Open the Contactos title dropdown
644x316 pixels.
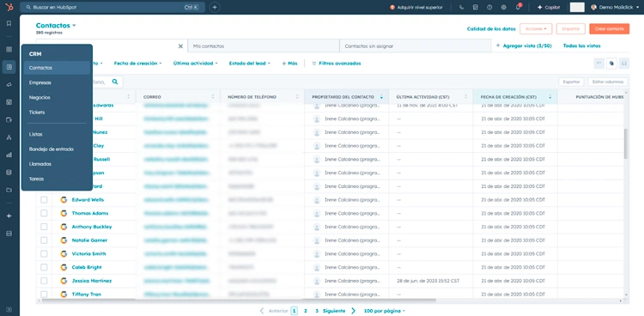coord(56,26)
